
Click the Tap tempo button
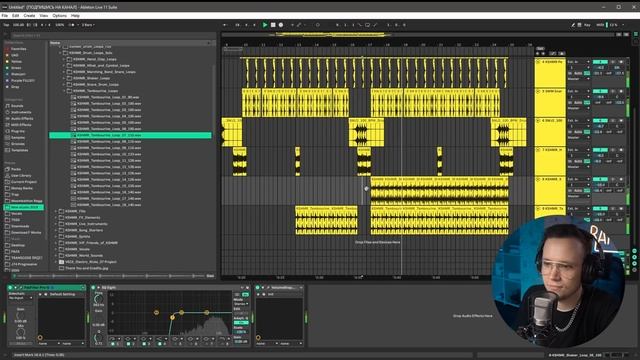[6, 25]
